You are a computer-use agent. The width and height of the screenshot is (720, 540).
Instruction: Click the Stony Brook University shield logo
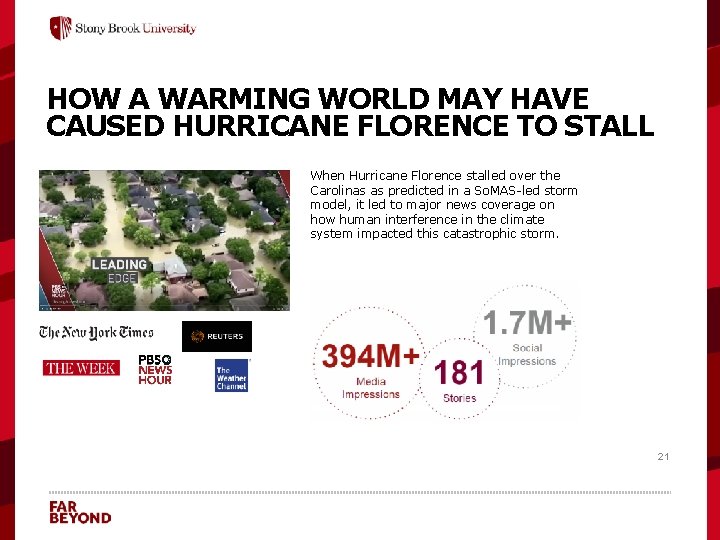coord(61,28)
